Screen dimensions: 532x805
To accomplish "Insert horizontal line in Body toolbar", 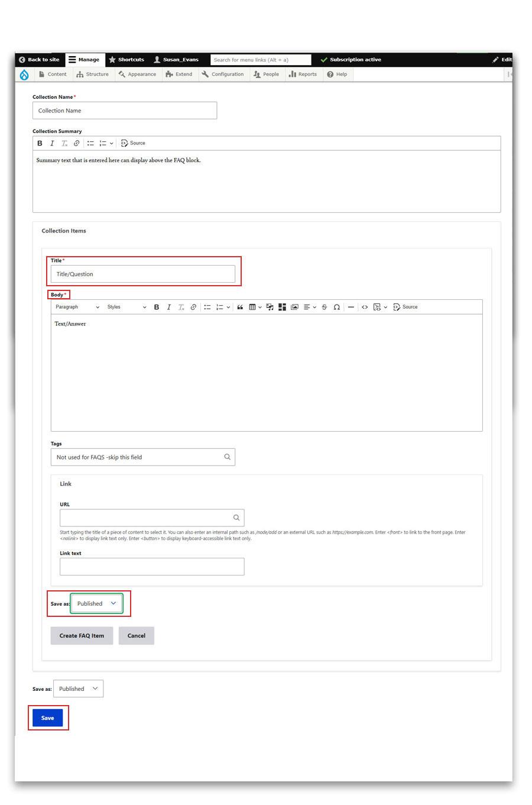I will pyautogui.click(x=351, y=307).
